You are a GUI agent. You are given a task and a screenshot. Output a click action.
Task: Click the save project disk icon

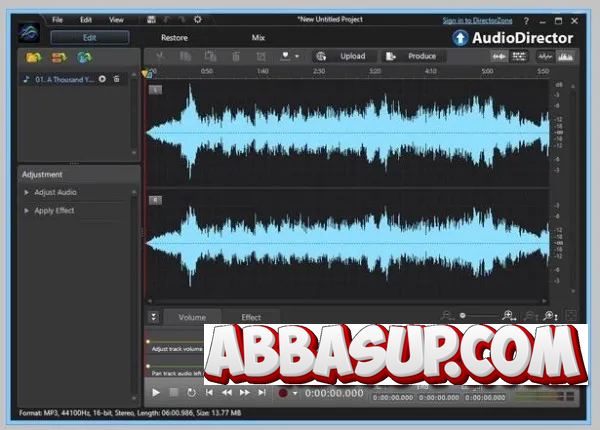click(151, 20)
